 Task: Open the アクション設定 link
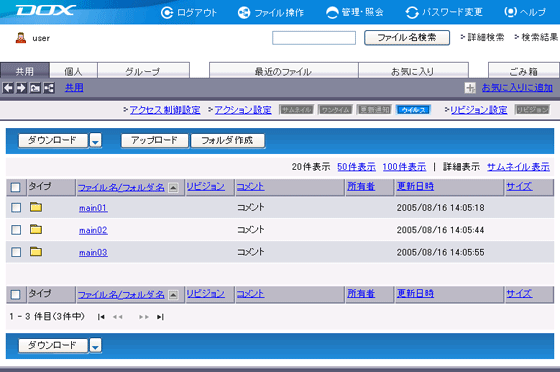[x=243, y=110]
